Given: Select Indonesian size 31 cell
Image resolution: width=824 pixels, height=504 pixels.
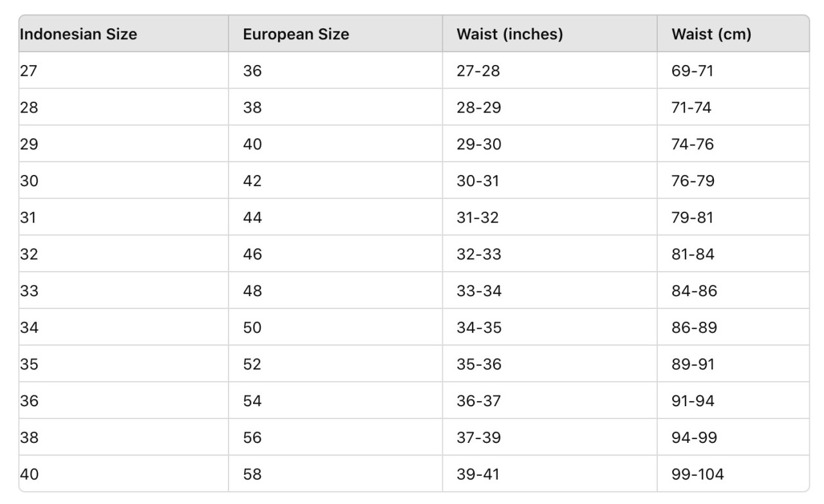Looking at the screenshot, I should tap(124, 218).
